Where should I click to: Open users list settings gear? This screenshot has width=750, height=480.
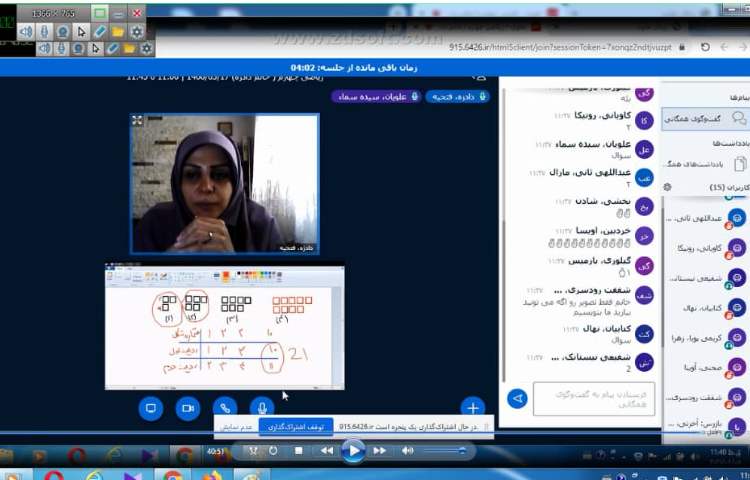[668, 187]
